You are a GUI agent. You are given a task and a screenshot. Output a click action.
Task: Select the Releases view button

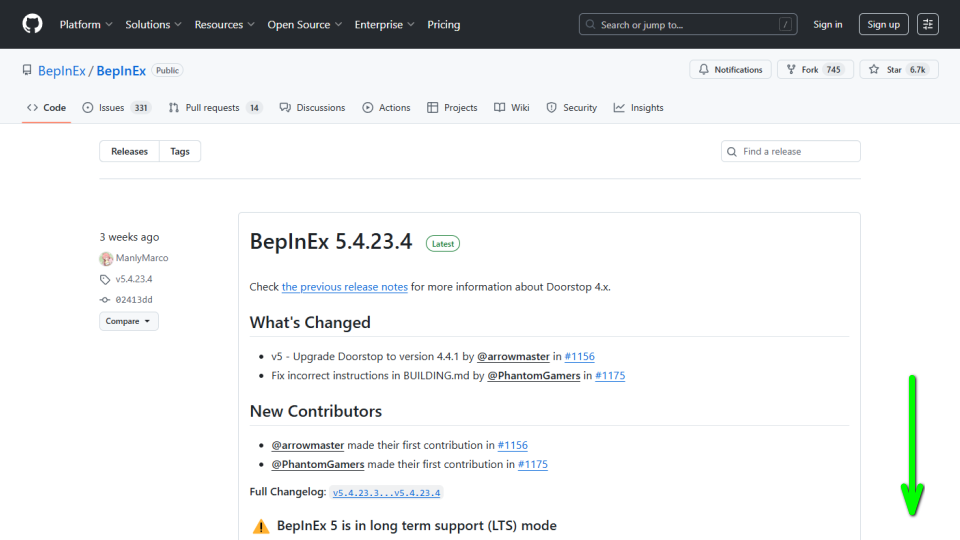click(x=129, y=152)
